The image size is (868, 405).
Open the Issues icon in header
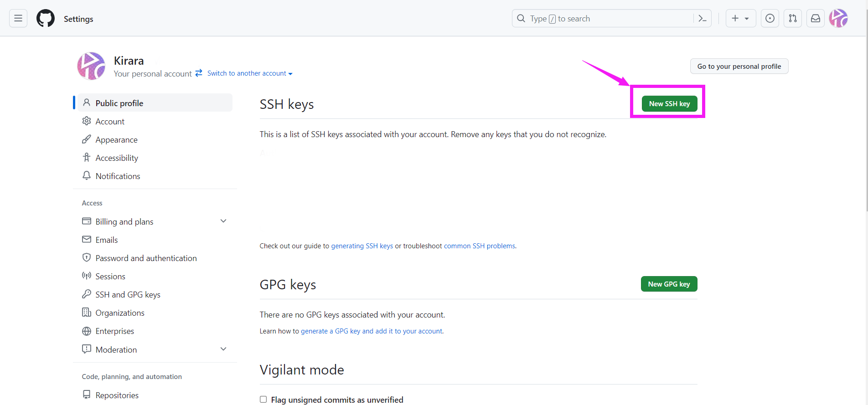click(x=770, y=18)
